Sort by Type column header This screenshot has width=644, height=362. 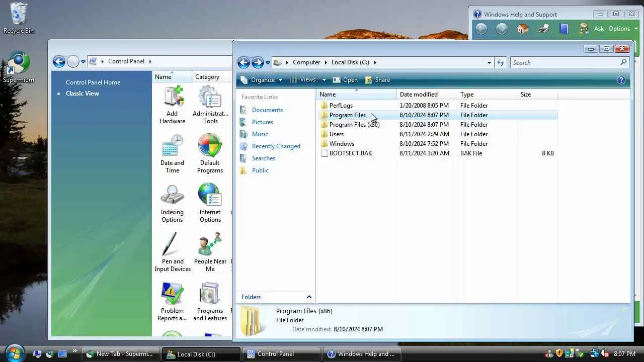pyautogui.click(x=488, y=95)
